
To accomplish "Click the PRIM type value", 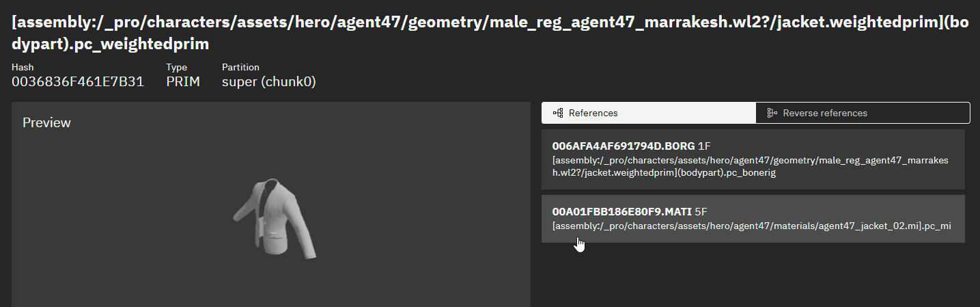I will (183, 82).
